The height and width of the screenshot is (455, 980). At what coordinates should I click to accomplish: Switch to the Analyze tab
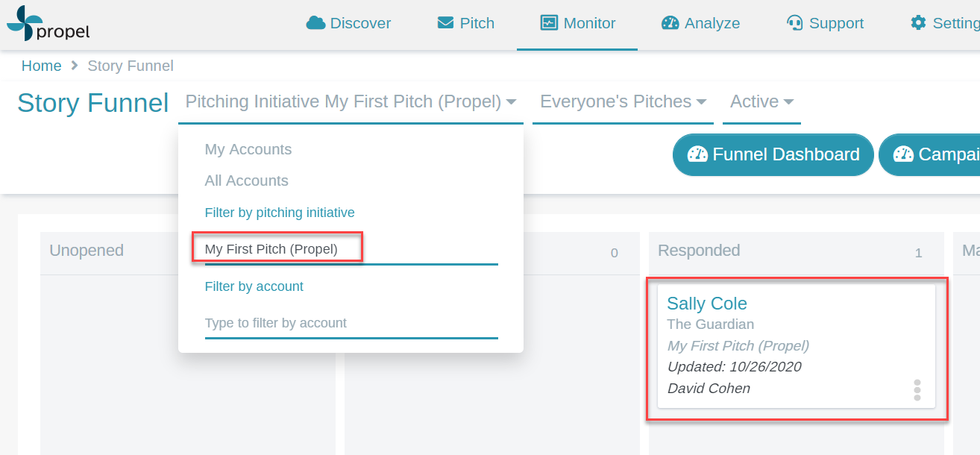click(701, 23)
